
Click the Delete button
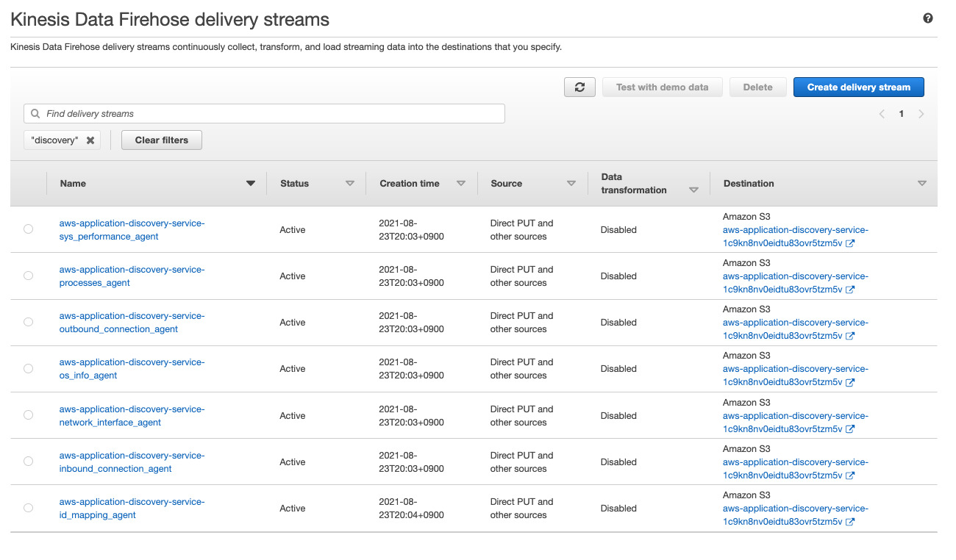pyautogui.click(x=758, y=87)
